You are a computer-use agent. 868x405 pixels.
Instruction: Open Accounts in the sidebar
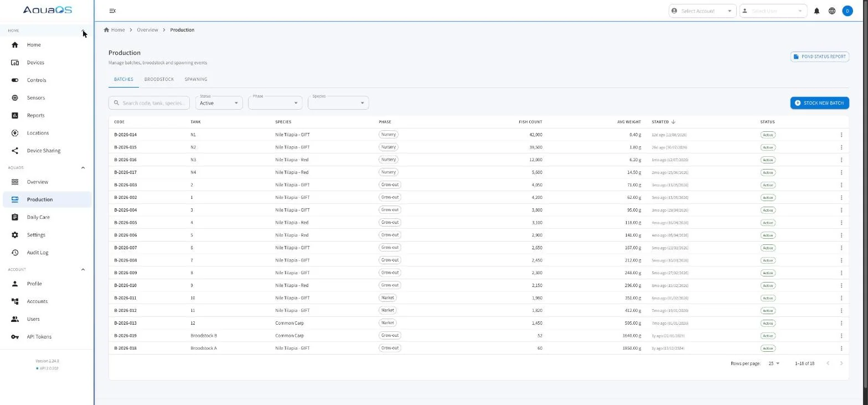coord(47,301)
